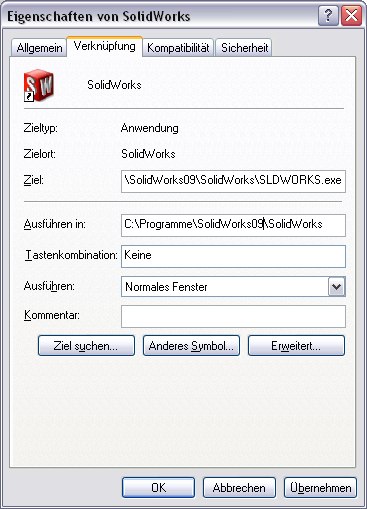
Task: Click the SolidWorks shortcut icon
Action: [x=38, y=85]
